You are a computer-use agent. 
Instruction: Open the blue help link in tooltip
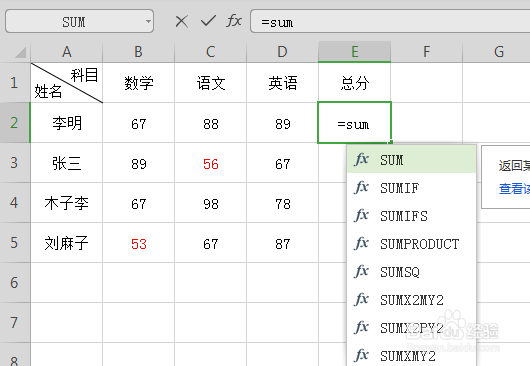[x=514, y=189]
